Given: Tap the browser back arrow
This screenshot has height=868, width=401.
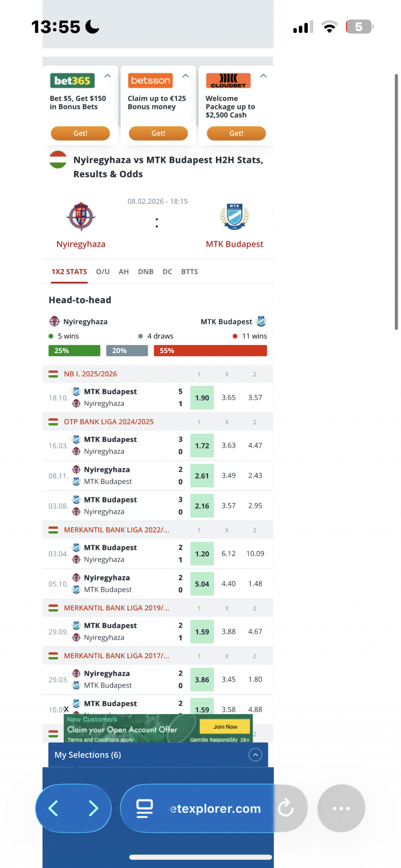Looking at the screenshot, I should pos(53,808).
